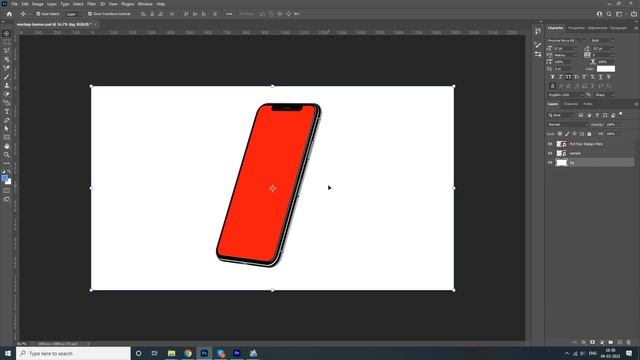Toggle Lock transparent pixels in Layers panel
Viewport: 640px width, 360px height.
[x=560, y=134]
